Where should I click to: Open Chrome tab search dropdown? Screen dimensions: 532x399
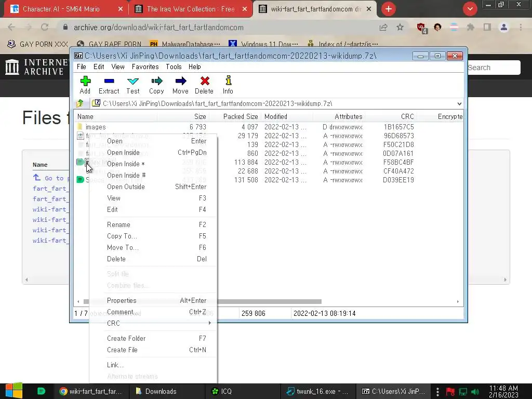470,9
